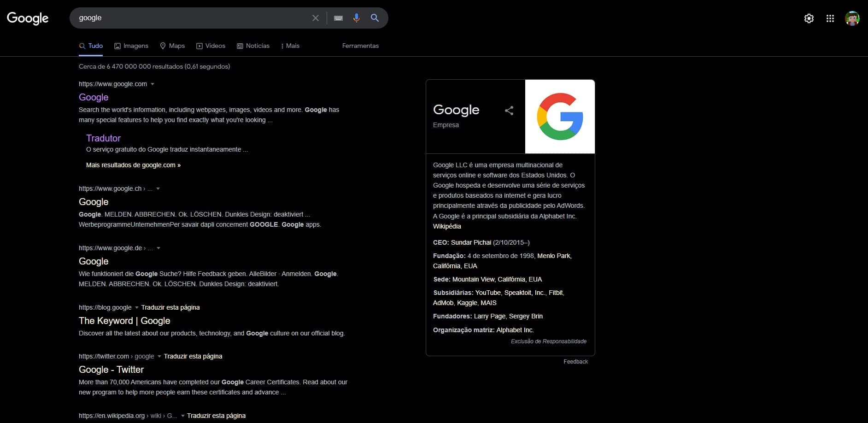868x423 pixels.
Task: Click the CEO label in knowledge panel
Action: click(441, 242)
